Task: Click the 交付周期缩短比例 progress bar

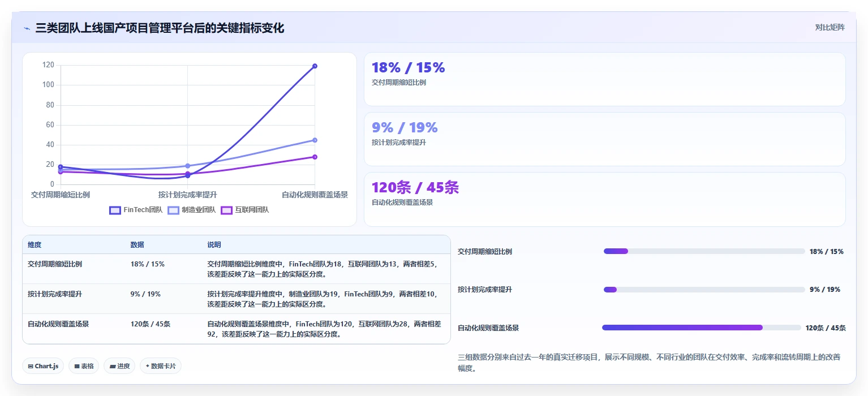Action: tap(704, 251)
